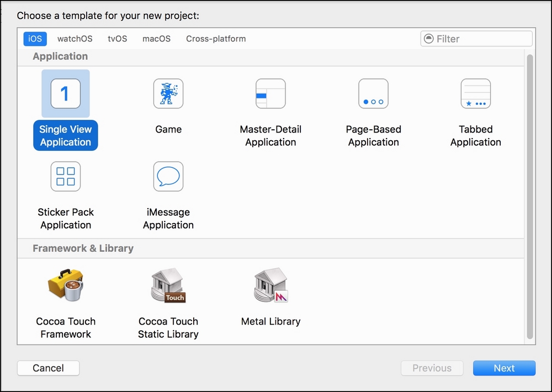Switch to the watchOS tab

(75, 39)
